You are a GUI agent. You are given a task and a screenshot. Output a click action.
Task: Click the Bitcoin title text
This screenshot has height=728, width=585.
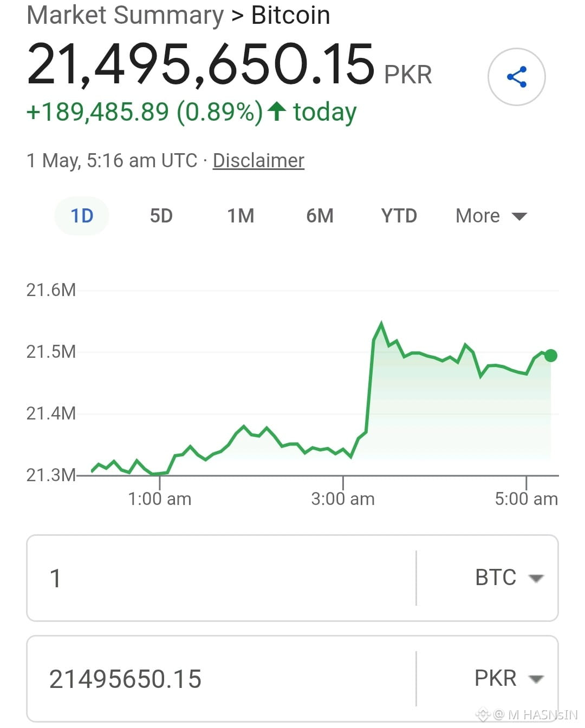pos(290,15)
